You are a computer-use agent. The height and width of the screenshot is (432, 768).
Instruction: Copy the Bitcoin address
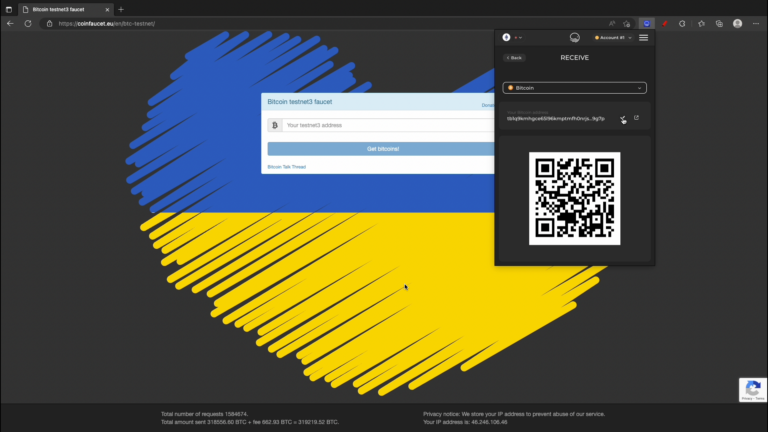click(623, 119)
